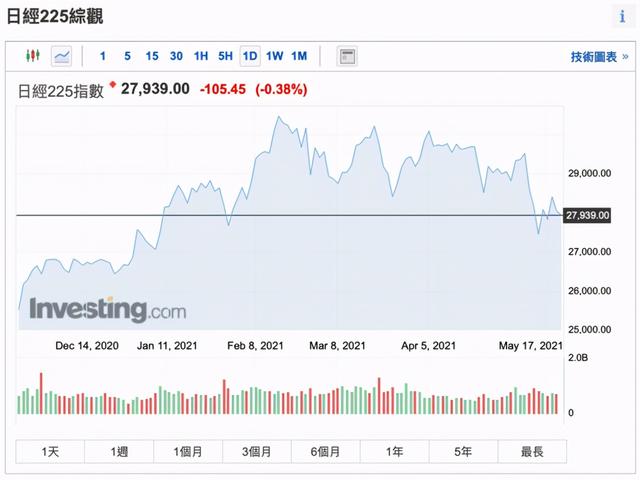Choose the 30-minute interval
This screenshot has width=640, height=480.
coord(176,56)
